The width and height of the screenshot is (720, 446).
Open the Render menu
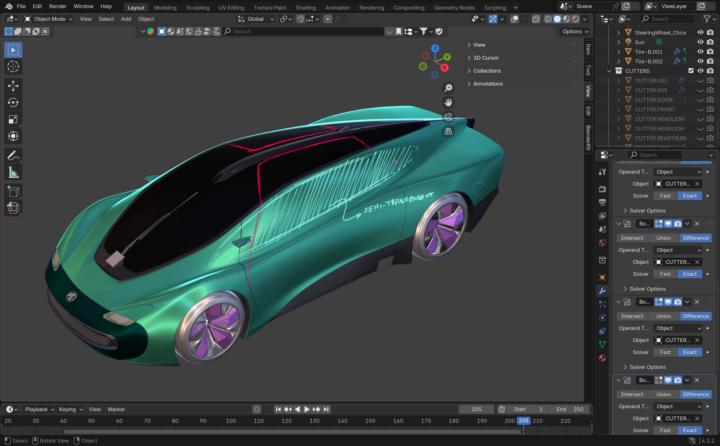click(57, 6)
